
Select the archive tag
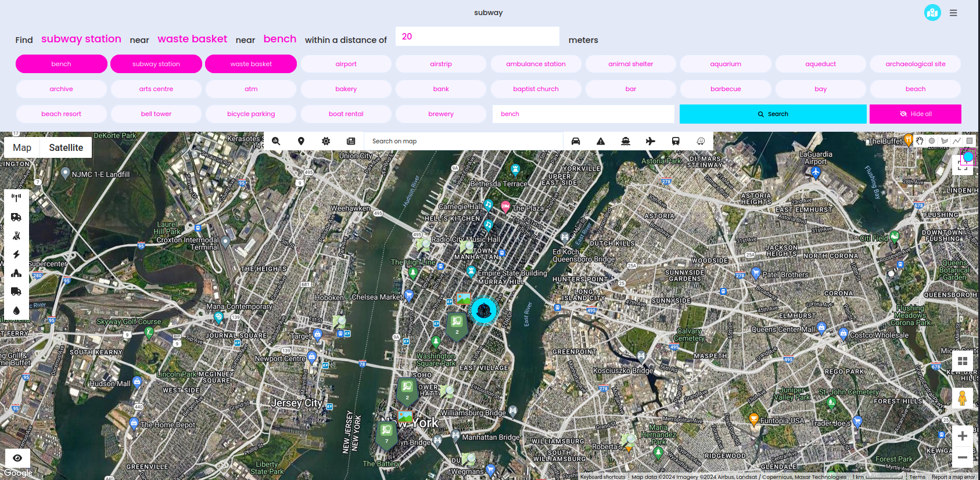point(62,89)
